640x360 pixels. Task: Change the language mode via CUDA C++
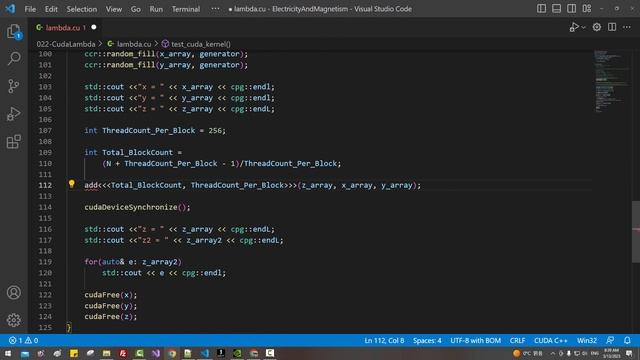[x=551, y=340]
